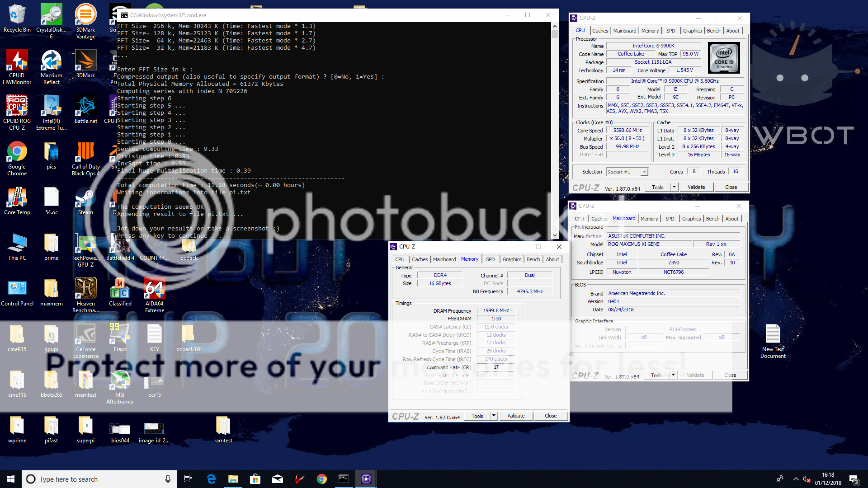The image size is (868, 488).
Task: Open Windows Start menu
Action: tap(11, 479)
